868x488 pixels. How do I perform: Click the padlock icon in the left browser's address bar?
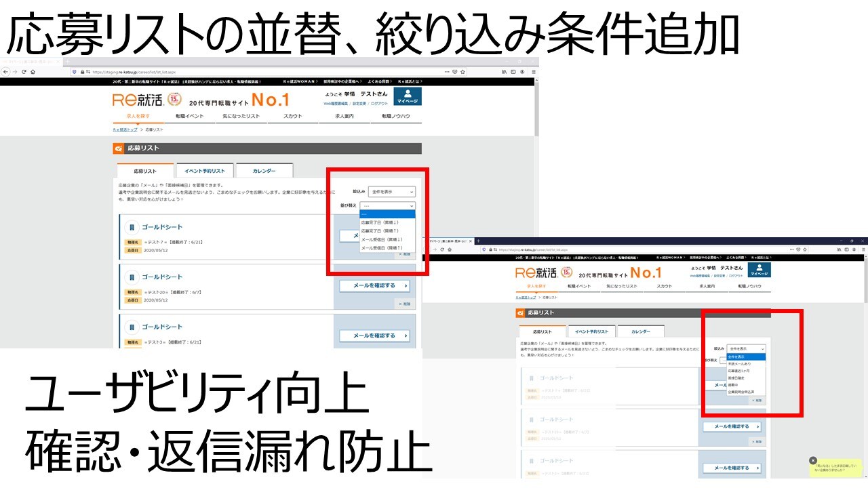83,72
